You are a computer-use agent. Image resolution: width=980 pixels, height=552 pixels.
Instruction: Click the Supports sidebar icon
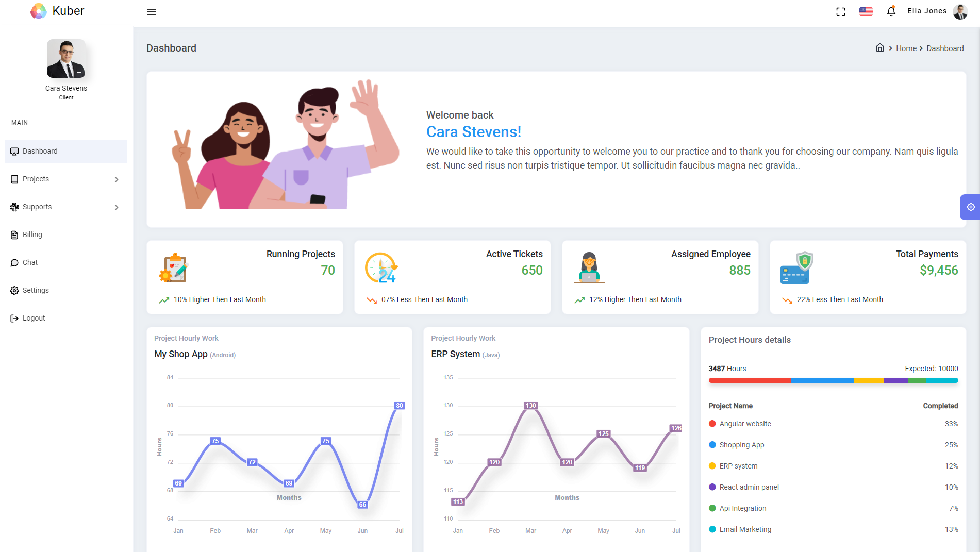point(14,207)
